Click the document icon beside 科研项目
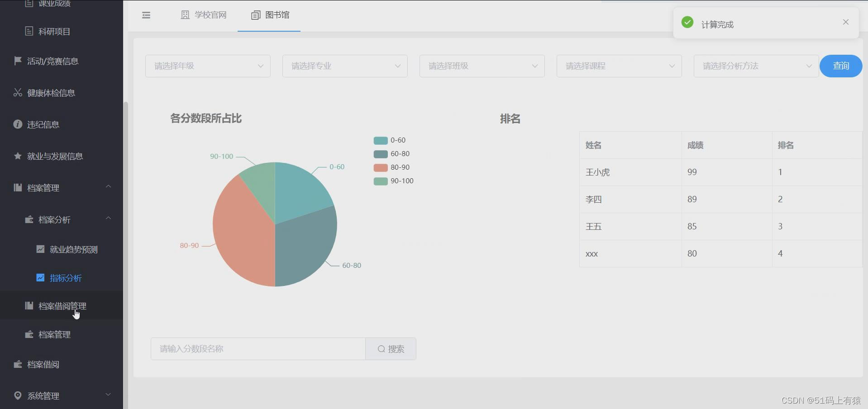Screen dimensions: 868x409 [29, 31]
